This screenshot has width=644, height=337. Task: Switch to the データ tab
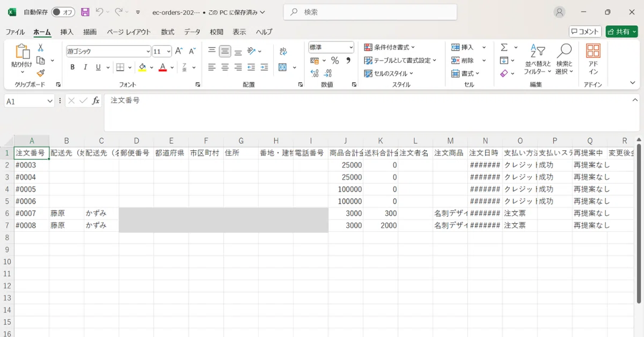(x=192, y=32)
